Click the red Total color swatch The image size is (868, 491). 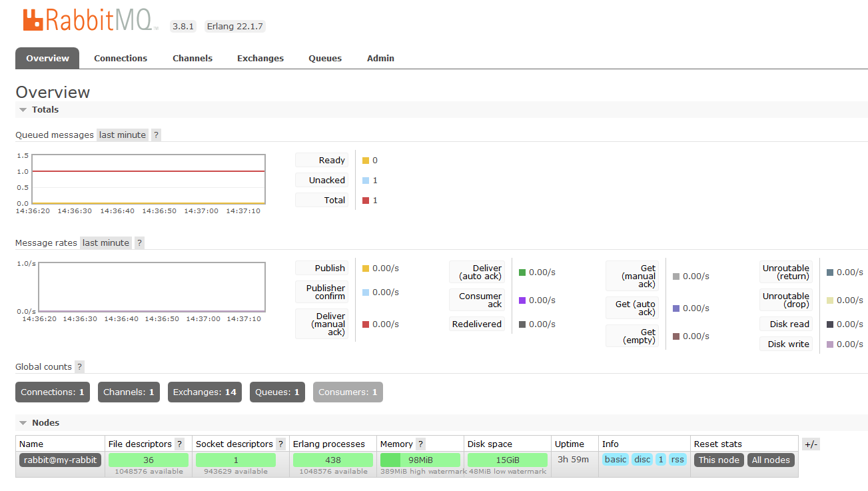[x=366, y=201]
